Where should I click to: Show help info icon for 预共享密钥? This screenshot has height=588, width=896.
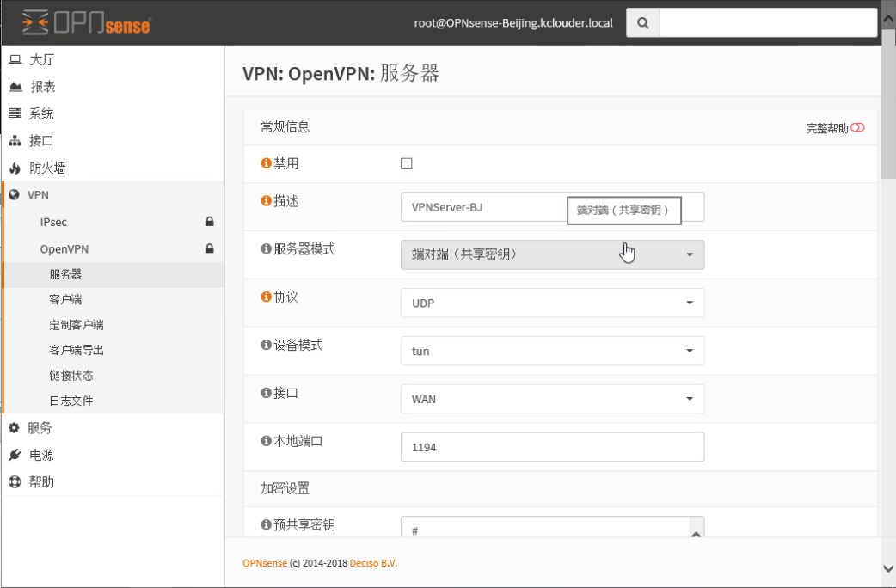266,524
